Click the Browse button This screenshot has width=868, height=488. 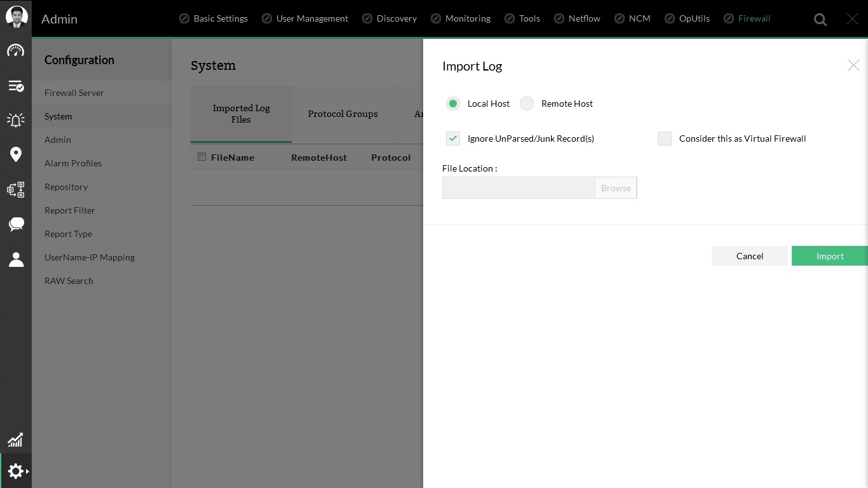coord(616,188)
